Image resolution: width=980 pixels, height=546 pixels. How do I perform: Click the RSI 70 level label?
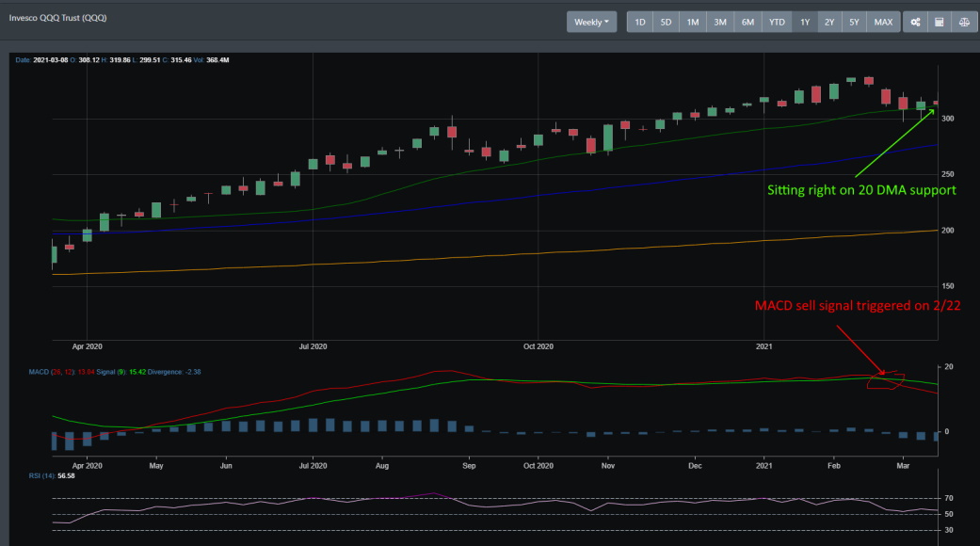click(949, 499)
